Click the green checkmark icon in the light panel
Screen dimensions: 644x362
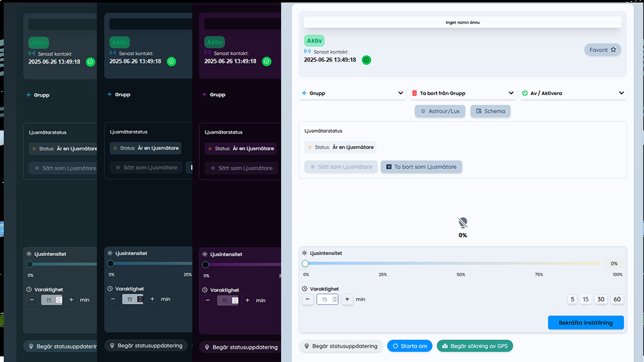click(367, 60)
